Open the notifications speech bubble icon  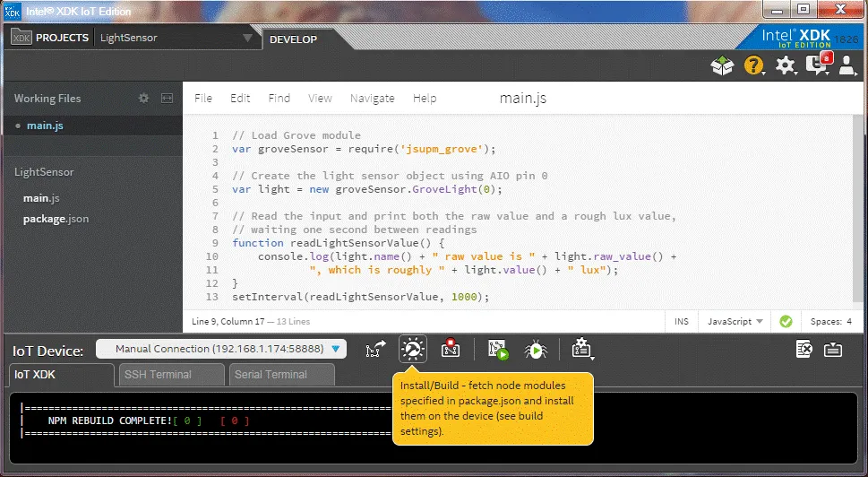[x=816, y=65]
